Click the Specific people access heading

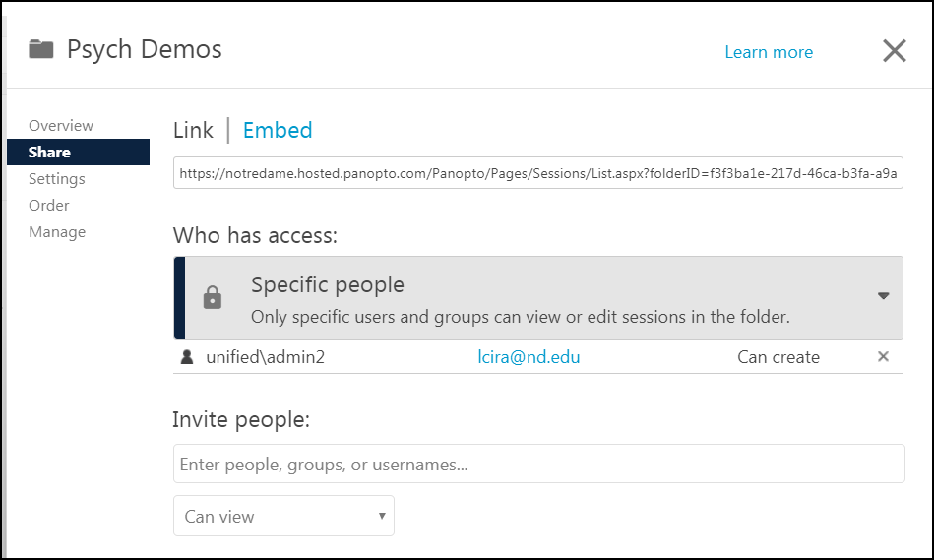pos(328,285)
